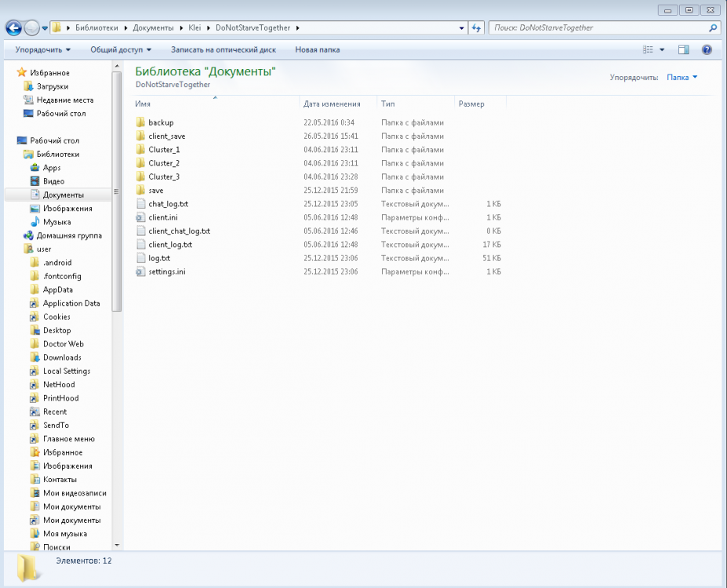727x588 pixels.
Task: Open Мои видеозаписи in tree
Action: click(68, 493)
